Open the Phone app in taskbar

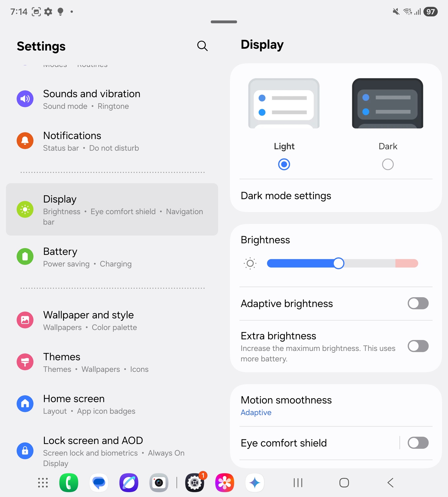(x=69, y=483)
